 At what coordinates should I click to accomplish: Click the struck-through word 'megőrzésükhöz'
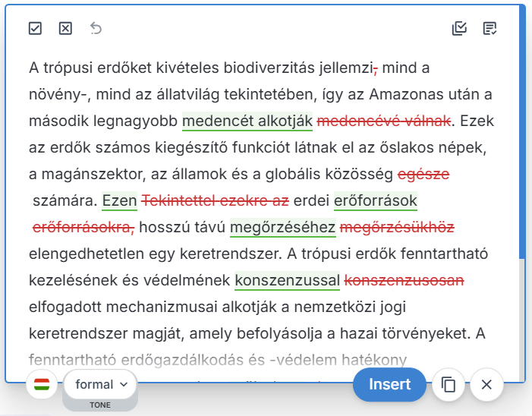397,228
